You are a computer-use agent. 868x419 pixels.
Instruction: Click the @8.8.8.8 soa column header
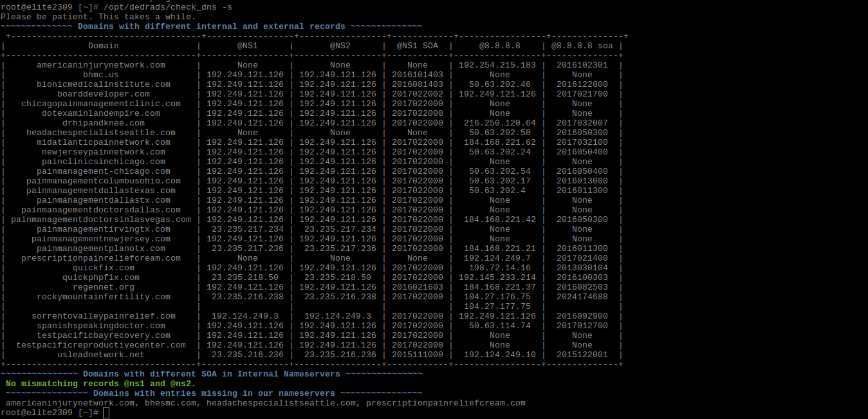[582, 46]
